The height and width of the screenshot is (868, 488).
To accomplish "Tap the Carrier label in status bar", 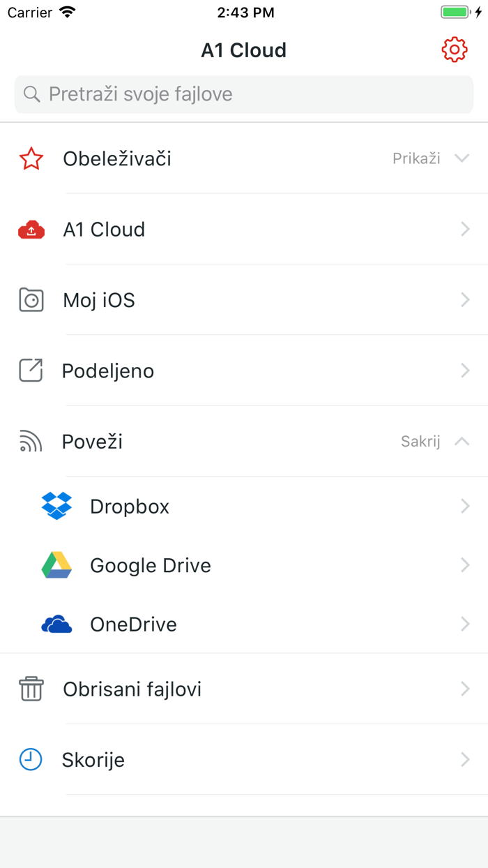I will [x=30, y=13].
